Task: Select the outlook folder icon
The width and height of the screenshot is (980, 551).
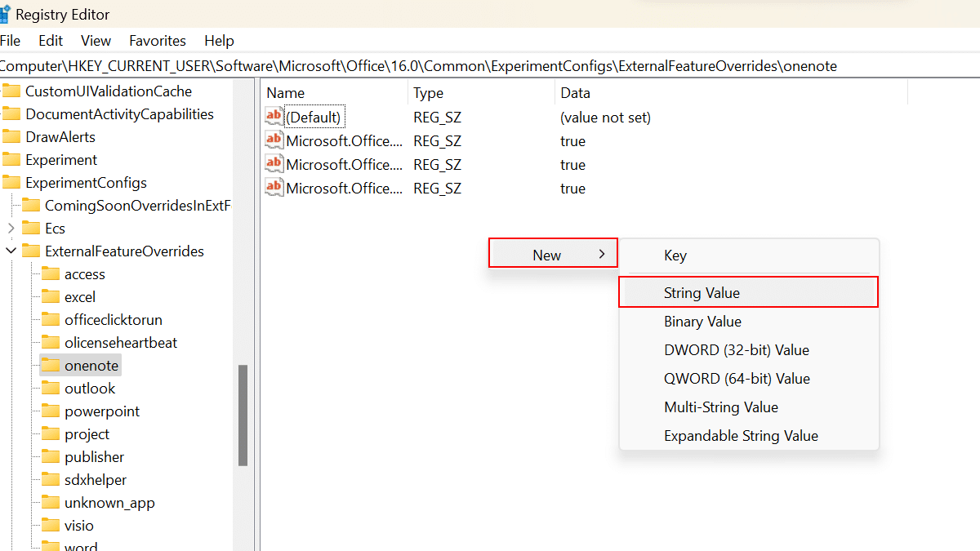Action: tap(51, 388)
